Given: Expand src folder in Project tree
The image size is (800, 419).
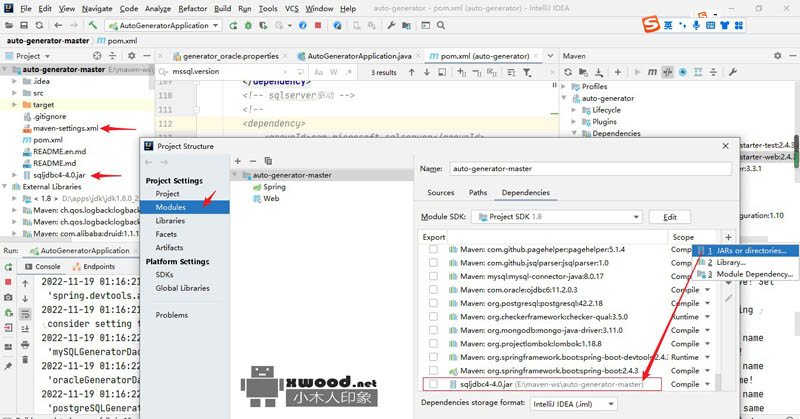Looking at the screenshot, I should point(14,93).
